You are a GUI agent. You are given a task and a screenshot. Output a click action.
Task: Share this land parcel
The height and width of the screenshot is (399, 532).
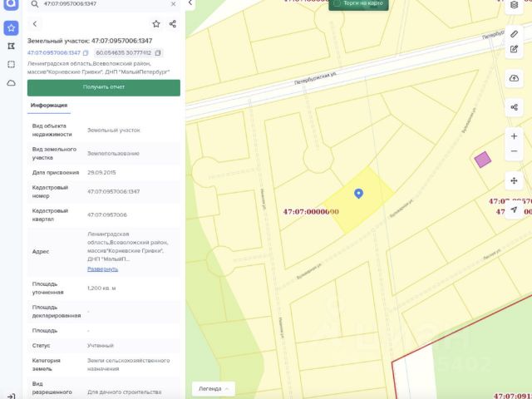point(173,24)
